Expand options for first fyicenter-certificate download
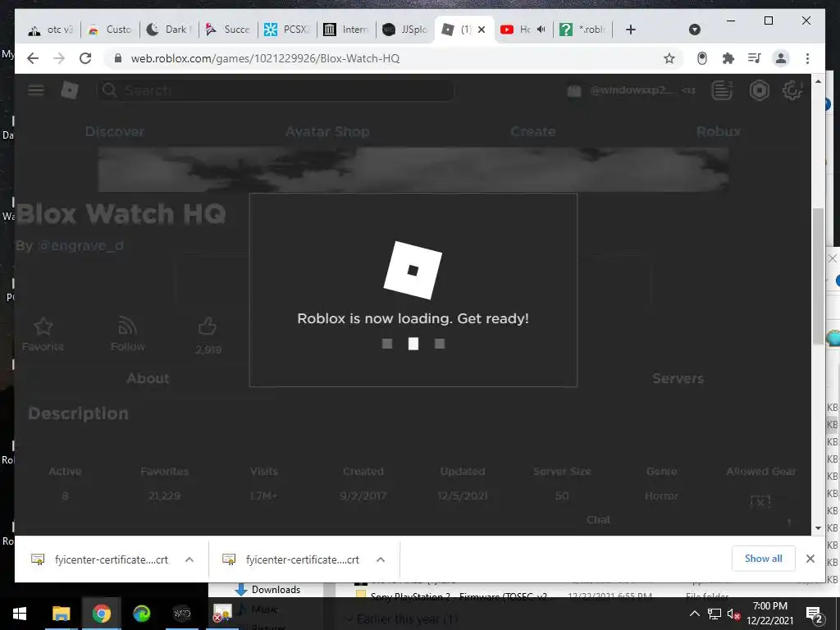The width and height of the screenshot is (840, 630). click(189, 559)
